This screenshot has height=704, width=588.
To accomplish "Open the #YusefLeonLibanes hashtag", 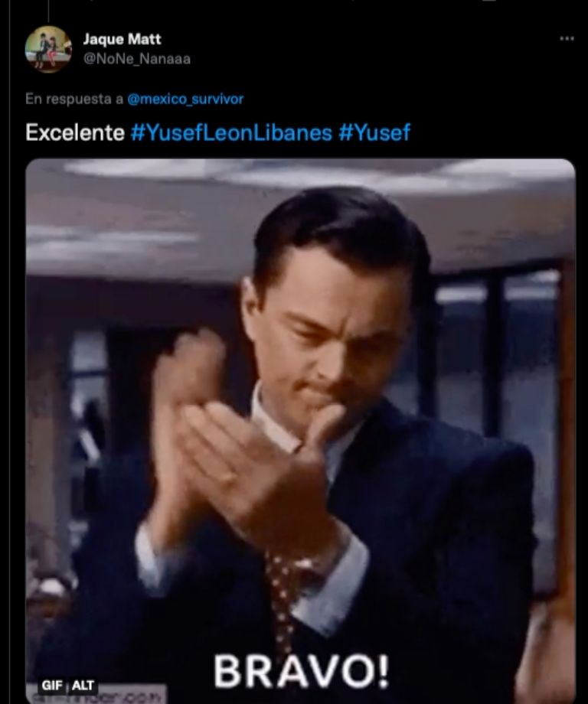I will coord(231,132).
